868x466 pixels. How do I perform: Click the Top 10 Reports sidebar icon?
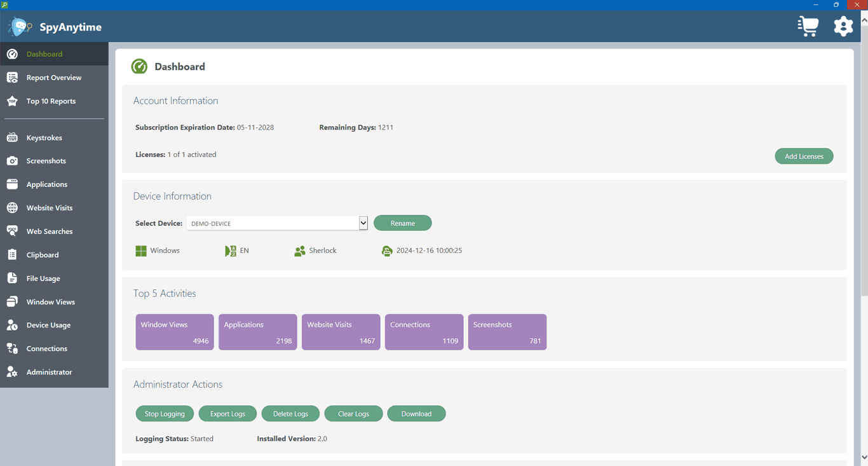(12, 101)
